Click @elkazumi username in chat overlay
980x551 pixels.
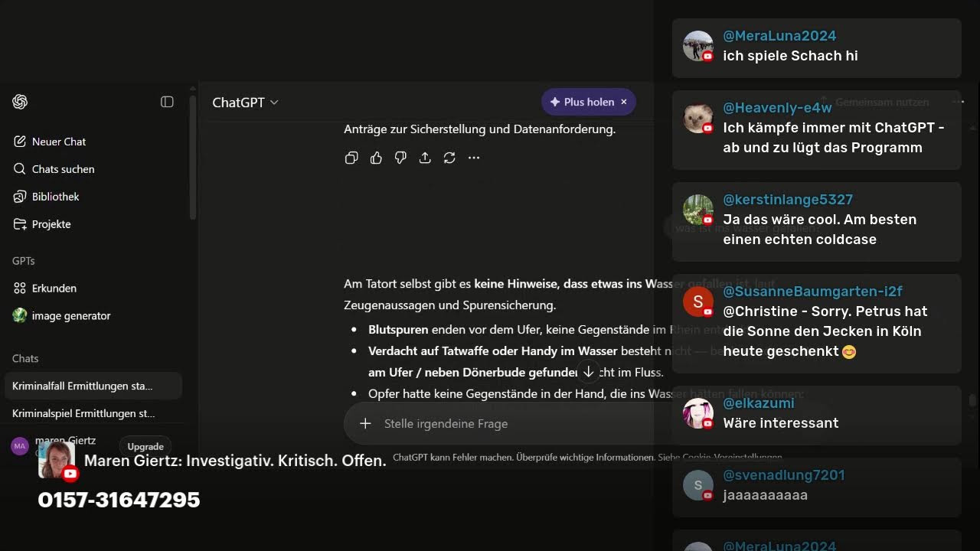759,403
